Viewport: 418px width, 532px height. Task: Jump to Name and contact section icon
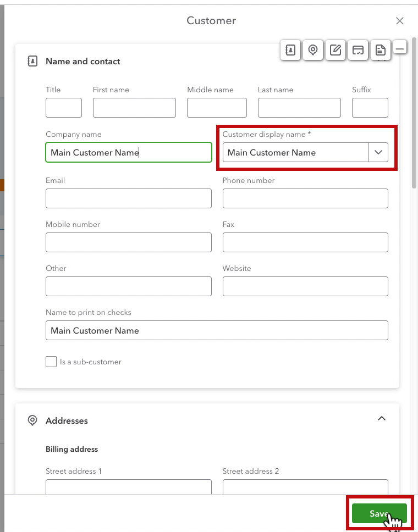click(290, 50)
